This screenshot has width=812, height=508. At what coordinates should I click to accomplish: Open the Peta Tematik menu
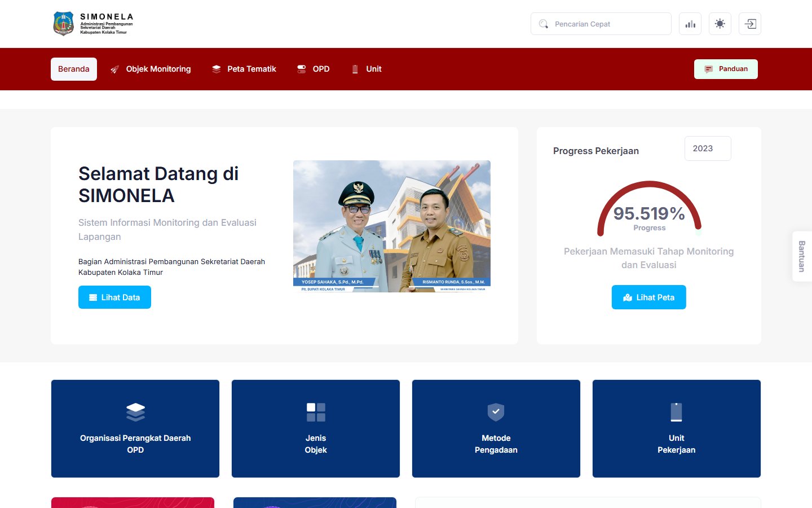click(244, 69)
